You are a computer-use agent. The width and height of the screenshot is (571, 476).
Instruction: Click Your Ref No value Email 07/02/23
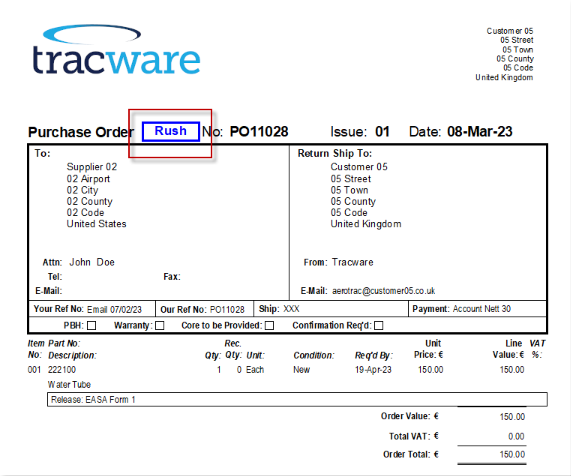pyautogui.click(x=114, y=310)
